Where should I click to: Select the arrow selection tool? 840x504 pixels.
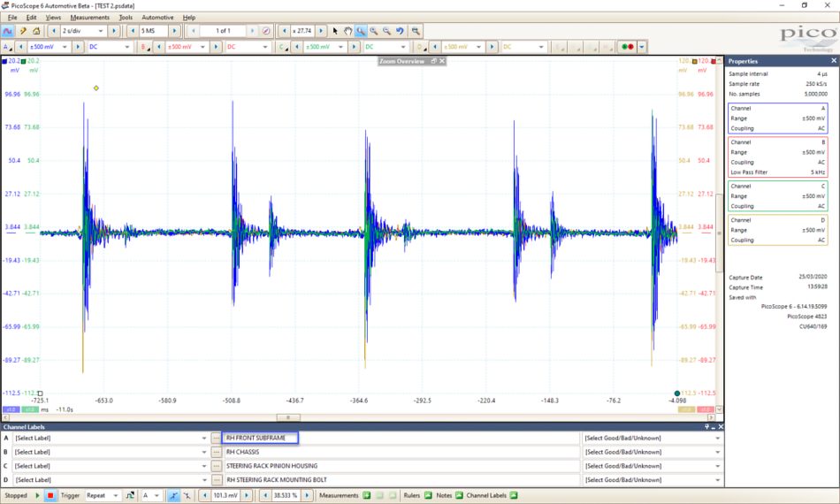335,31
